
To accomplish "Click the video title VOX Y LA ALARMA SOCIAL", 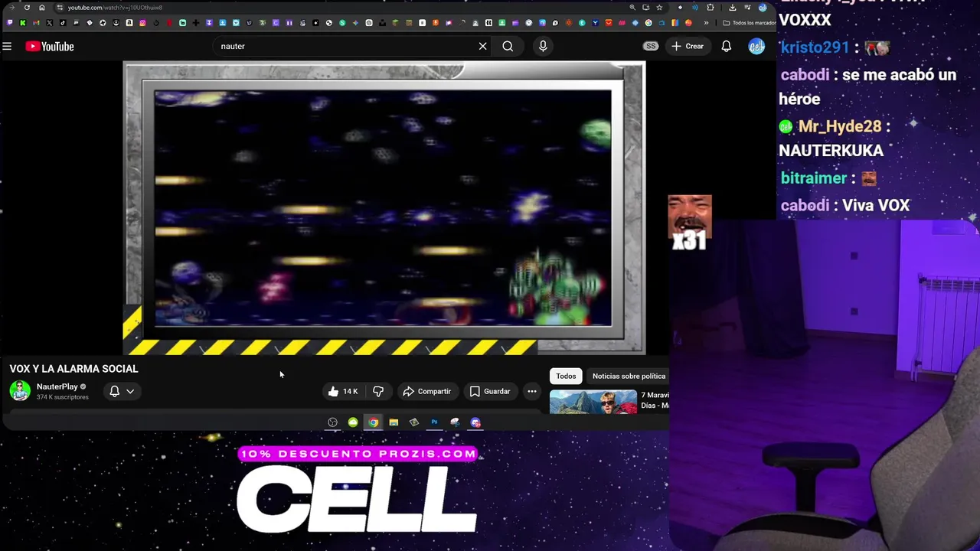I will click(73, 369).
